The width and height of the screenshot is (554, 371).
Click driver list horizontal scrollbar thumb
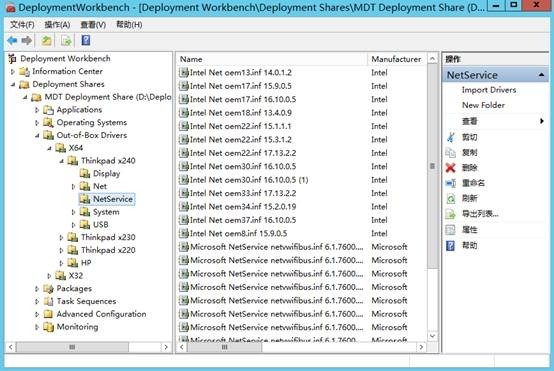click(x=225, y=347)
